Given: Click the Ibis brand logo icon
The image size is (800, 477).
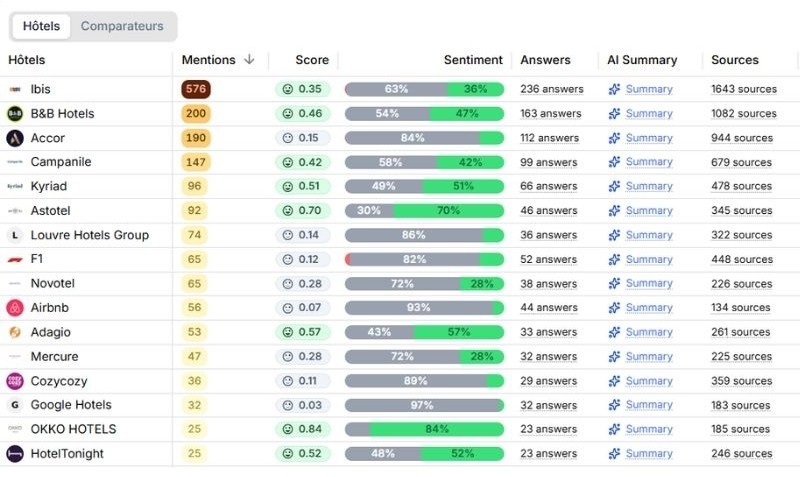Looking at the screenshot, I should [15, 89].
